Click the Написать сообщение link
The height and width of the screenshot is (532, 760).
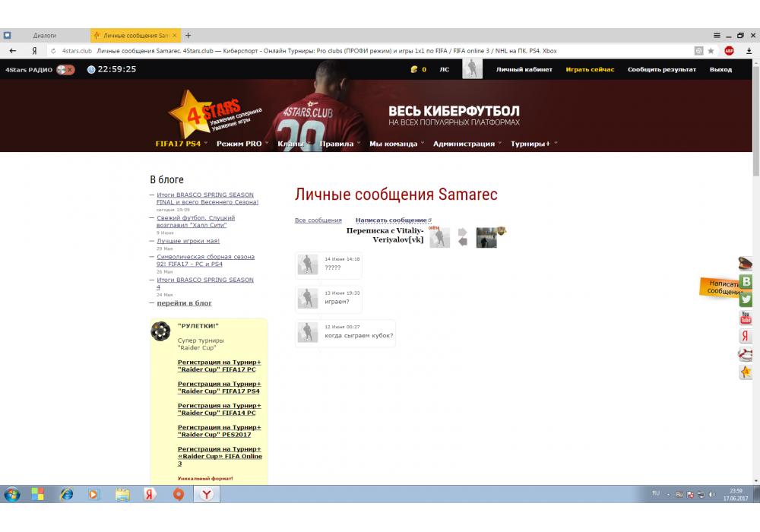coord(391,220)
